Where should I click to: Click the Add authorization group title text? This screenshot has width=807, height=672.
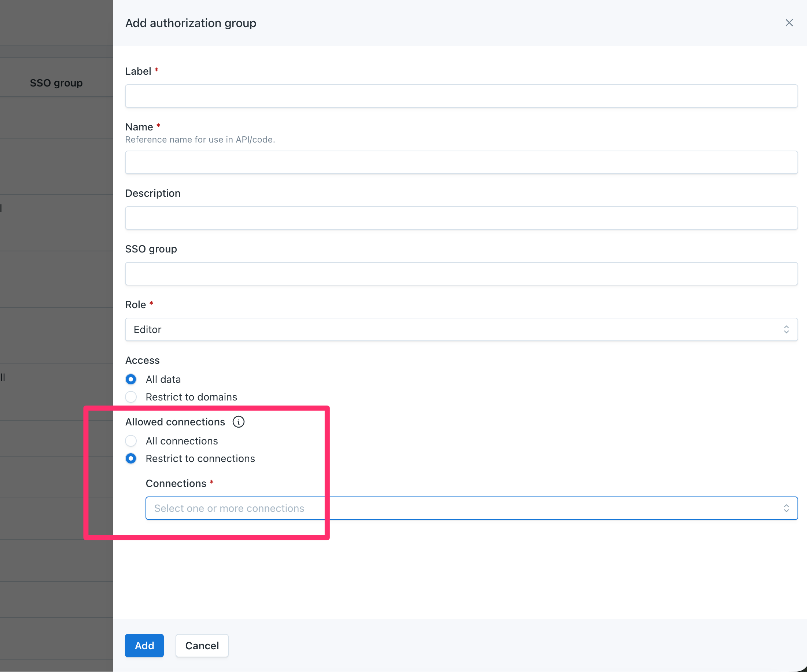coord(191,23)
